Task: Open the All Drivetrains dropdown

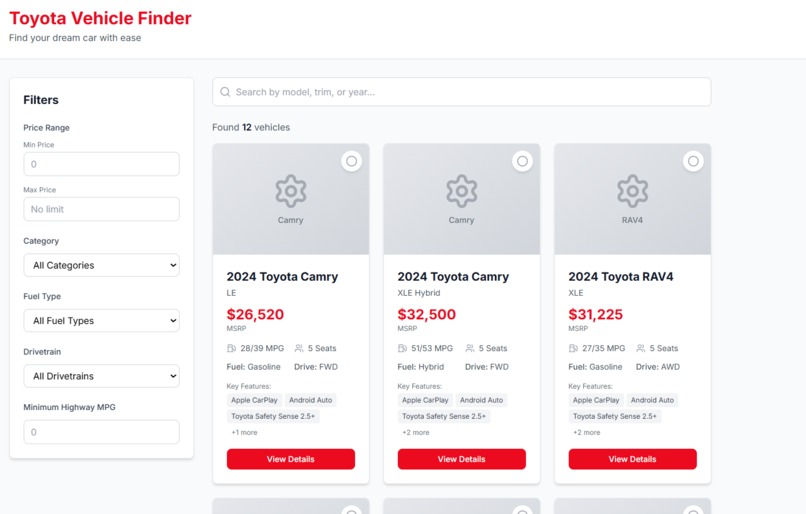Action: 101,376
